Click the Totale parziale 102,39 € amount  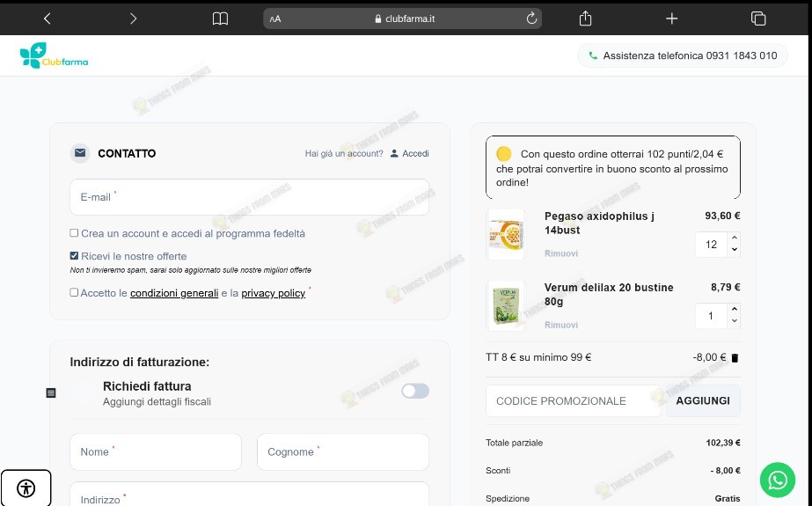click(x=723, y=443)
